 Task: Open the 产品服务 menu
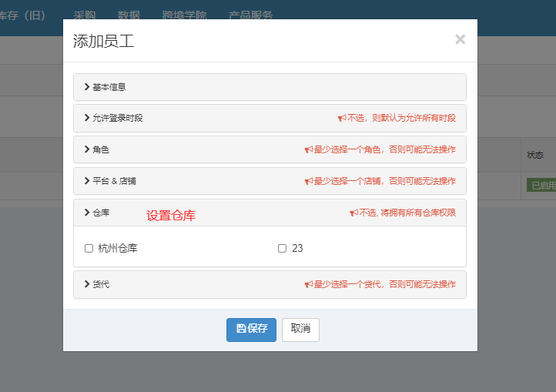250,15
